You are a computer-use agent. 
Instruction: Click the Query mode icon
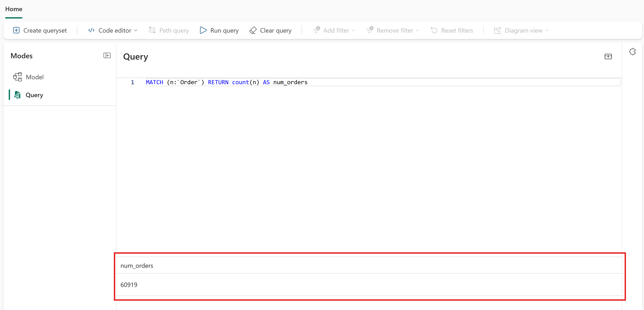17,95
